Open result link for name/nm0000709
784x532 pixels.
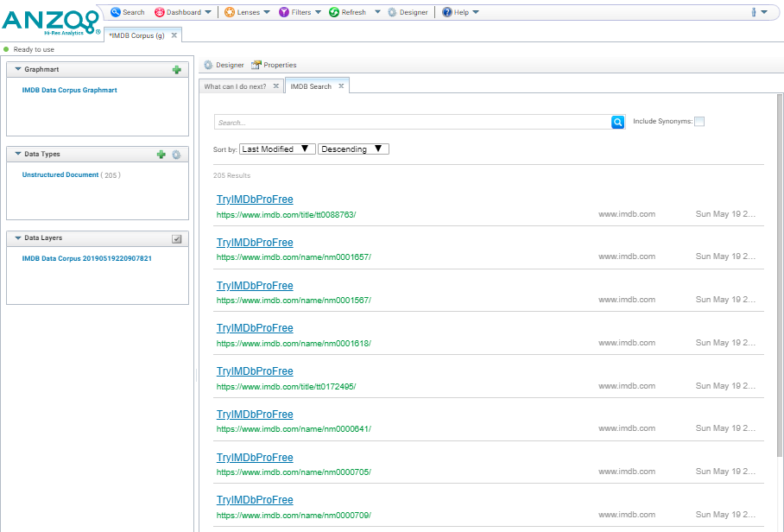255,499
